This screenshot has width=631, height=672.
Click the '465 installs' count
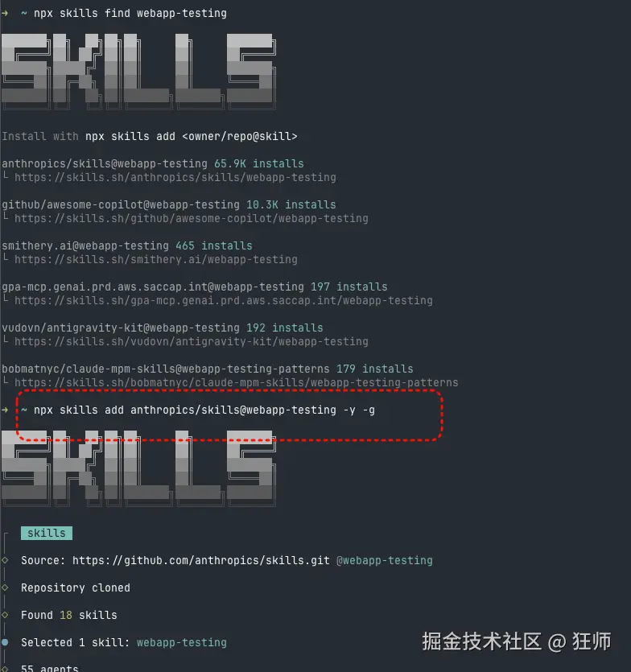(x=214, y=246)
